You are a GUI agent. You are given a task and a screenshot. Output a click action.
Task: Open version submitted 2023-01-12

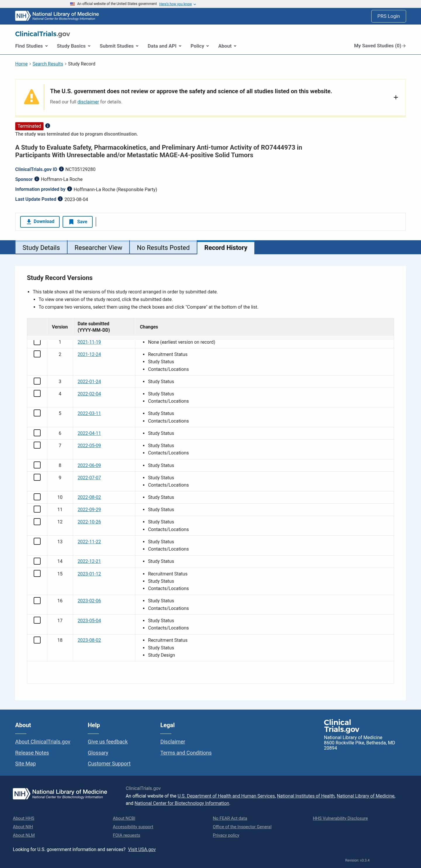click(89, 573)
